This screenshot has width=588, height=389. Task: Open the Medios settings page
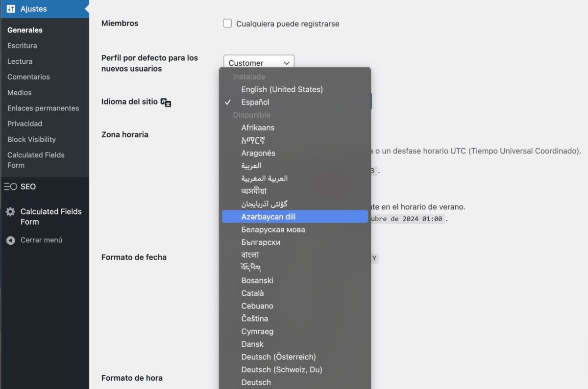coord(19,93)
